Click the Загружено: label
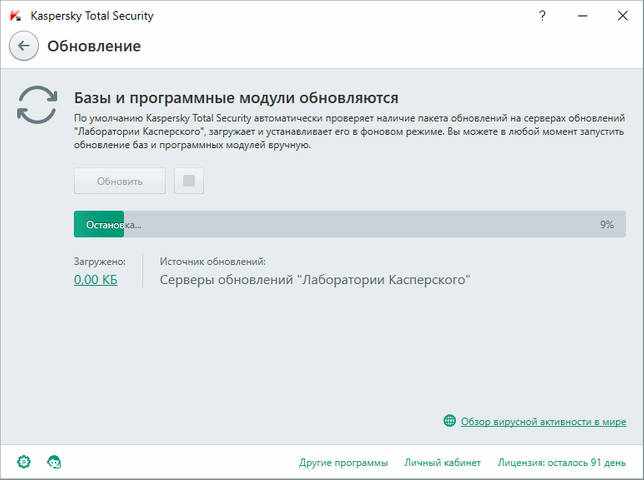 [x=100, y=262]
